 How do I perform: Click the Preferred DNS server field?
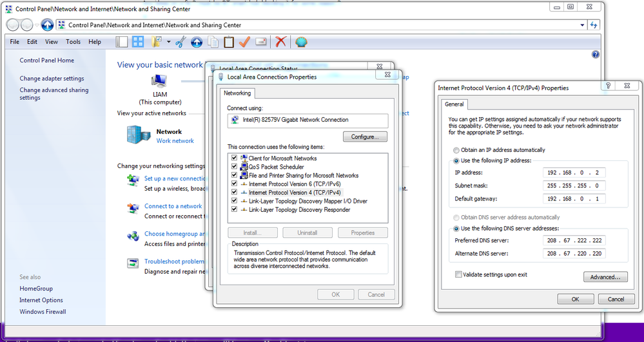coord(574,241)
